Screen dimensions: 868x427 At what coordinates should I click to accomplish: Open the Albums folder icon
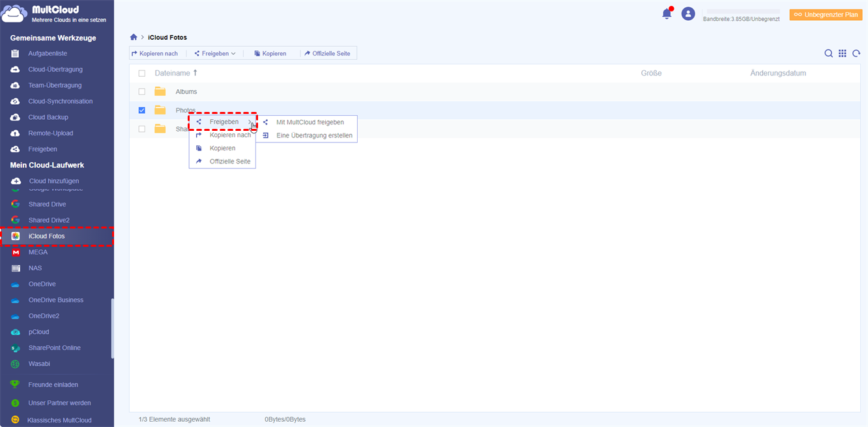pyautogui.click(x=160, y=92)
